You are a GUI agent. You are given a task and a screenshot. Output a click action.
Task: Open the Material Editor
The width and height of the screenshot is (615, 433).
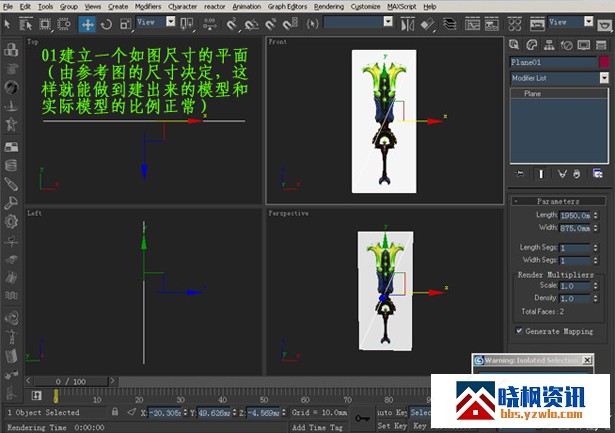click(515, 25)
